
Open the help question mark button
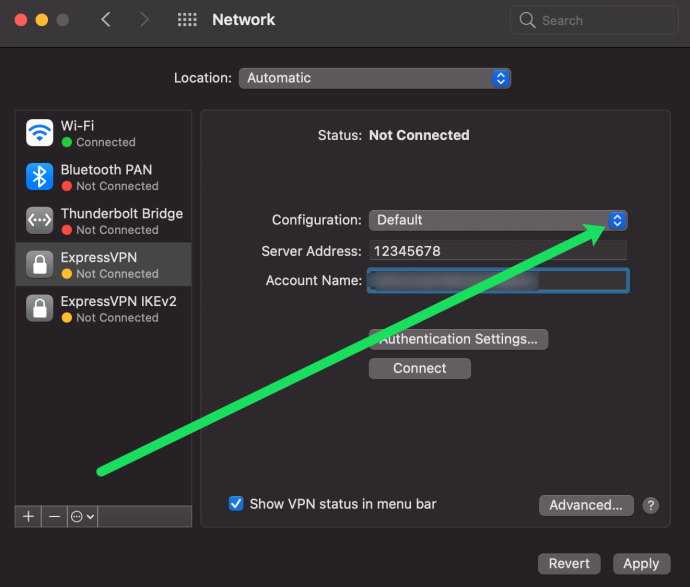(650, 505)
